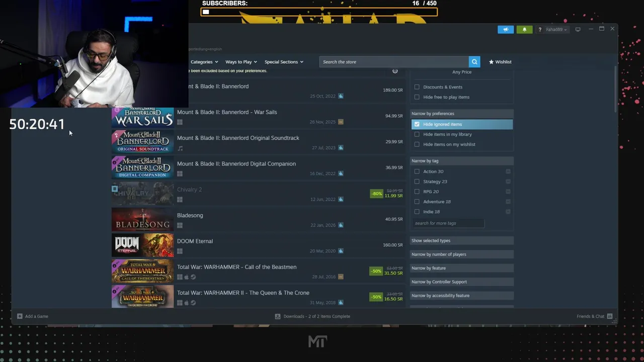Click Apple icon under The Queen & The Crone
Screen dimensions: 644x362
click(186, 303)
